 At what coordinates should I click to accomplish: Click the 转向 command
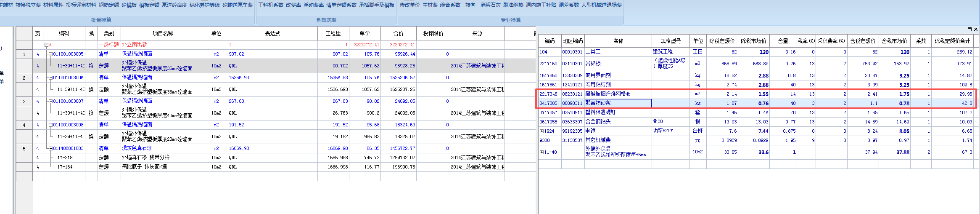pos(470,5)
